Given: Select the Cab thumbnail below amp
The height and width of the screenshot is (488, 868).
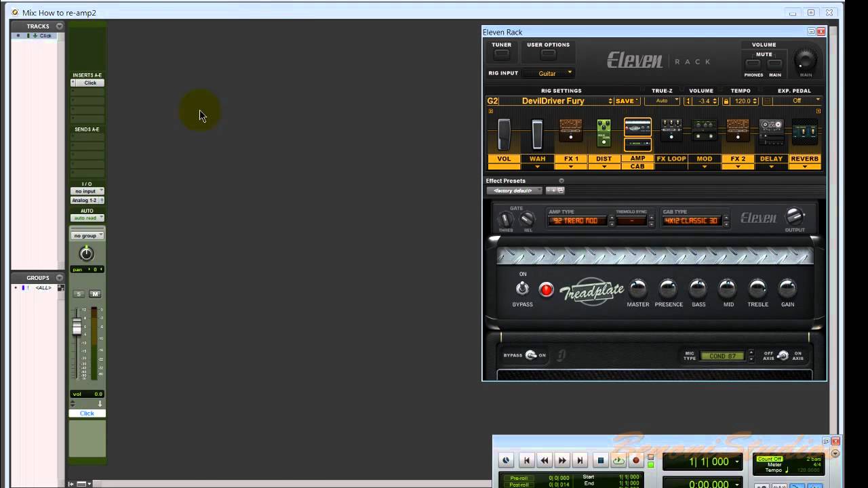Looking at the screenshot, I should point(637,144).
